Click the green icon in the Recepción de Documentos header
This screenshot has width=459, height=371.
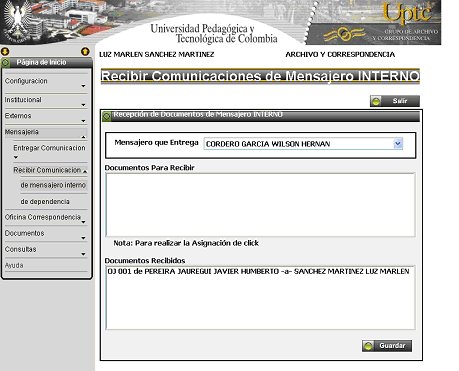pyautogui.click(x=106, y=116)
